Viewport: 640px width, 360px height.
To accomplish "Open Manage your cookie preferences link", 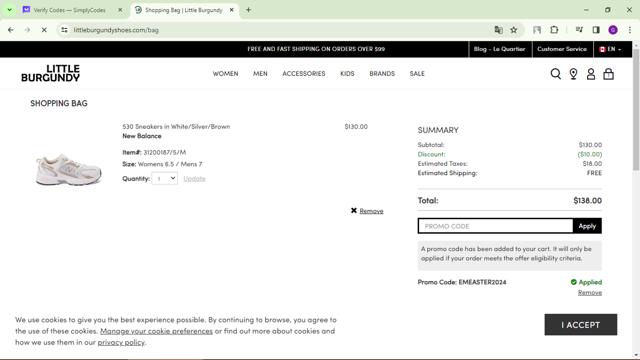I will click(x=156, y=331).
